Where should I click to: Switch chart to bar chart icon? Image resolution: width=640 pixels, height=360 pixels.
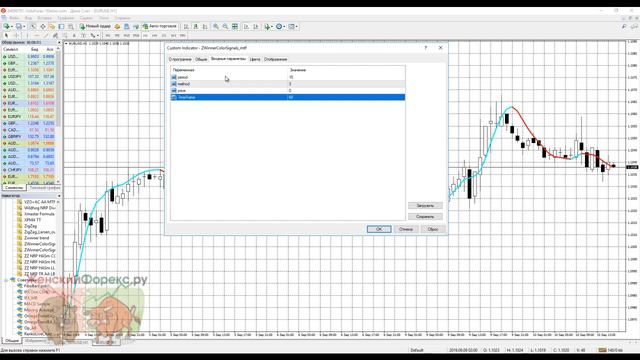pyautogui.click(x=186, y=26)
